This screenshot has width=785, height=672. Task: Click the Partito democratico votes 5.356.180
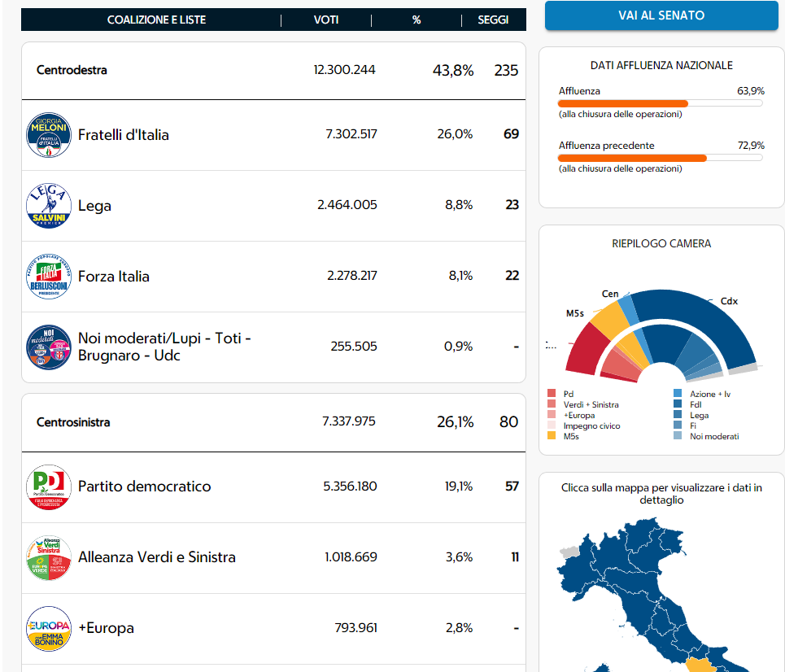pyautogui.click(x=350, y=487)
